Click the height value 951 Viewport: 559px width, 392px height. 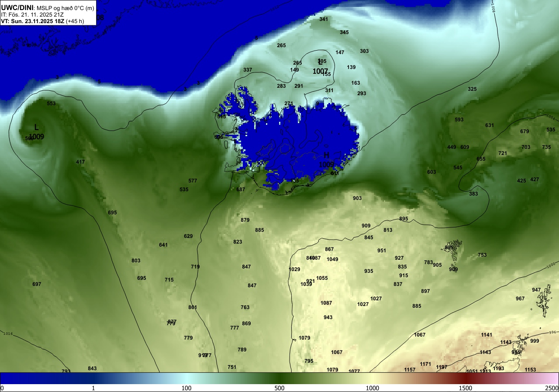[382, 251]
